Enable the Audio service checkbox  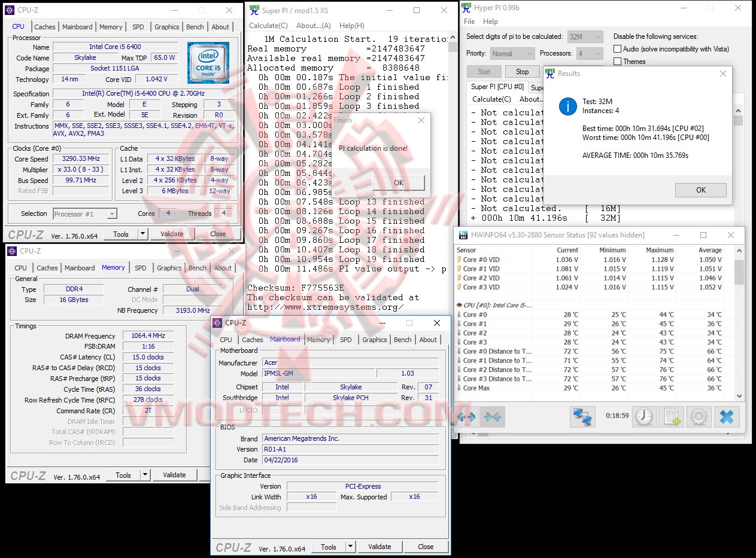[617, 49]
